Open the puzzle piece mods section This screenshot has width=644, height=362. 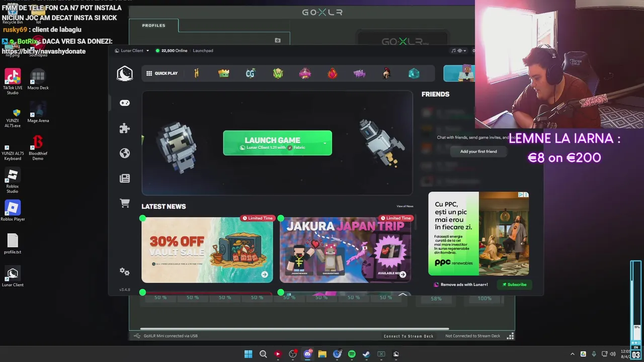pyautogui.click(x=125, y=128)
